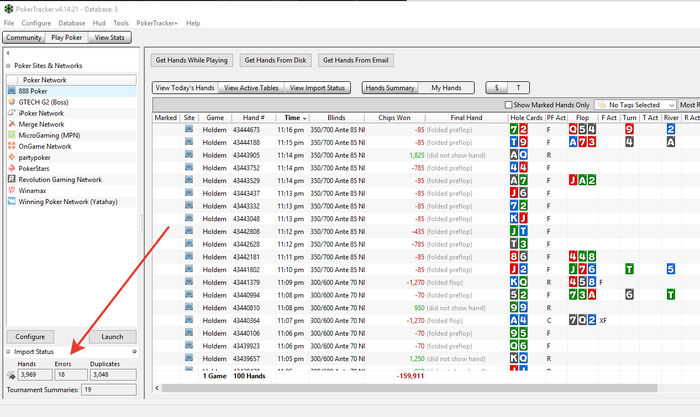Collapse the Poker Sites & Networks section
This screenshot has height=417, width=700.
8,66
